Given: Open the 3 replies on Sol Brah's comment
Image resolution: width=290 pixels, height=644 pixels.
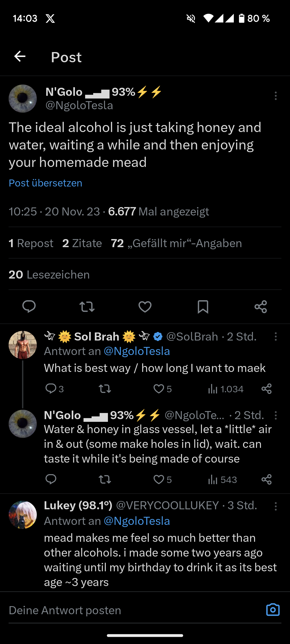Looking at the screenshot, I should (54, 389).
